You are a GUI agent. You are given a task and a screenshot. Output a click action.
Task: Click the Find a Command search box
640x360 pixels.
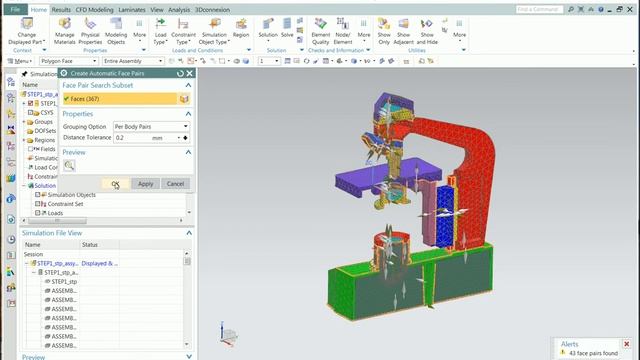pyautogui.click(x=539, y=9)
